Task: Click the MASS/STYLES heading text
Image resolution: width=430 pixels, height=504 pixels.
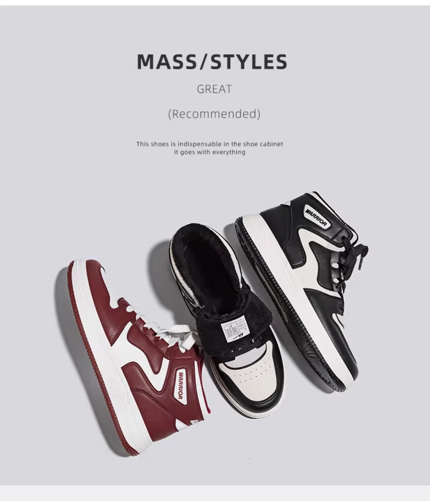Action: 212,62
